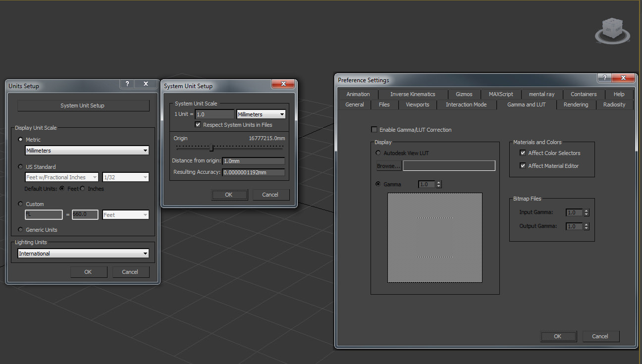Select the Generic Units radio button

pyautogui.click(x=20, y=230)
